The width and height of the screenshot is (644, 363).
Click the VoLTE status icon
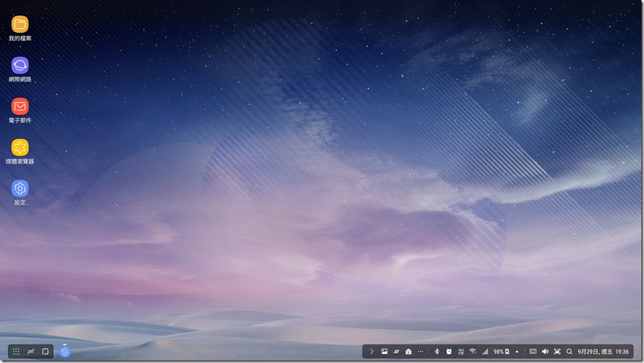(461, 351)
